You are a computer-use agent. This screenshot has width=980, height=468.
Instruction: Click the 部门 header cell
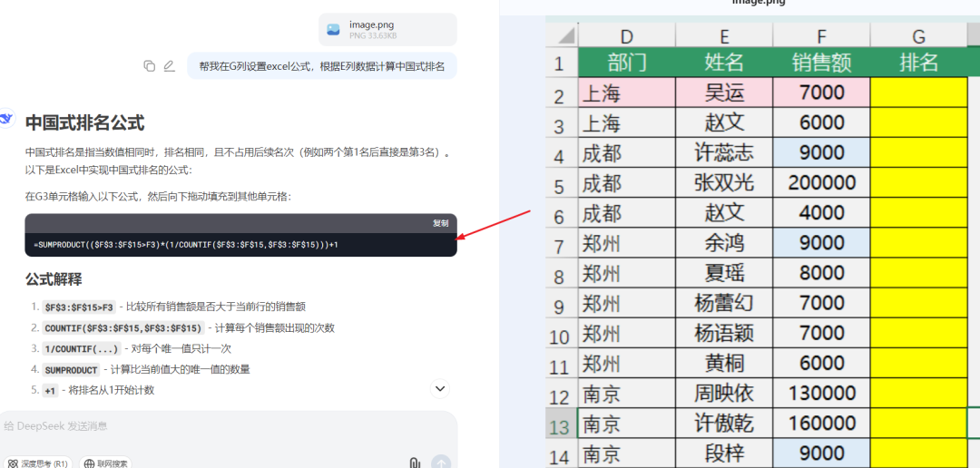(627, 62)
